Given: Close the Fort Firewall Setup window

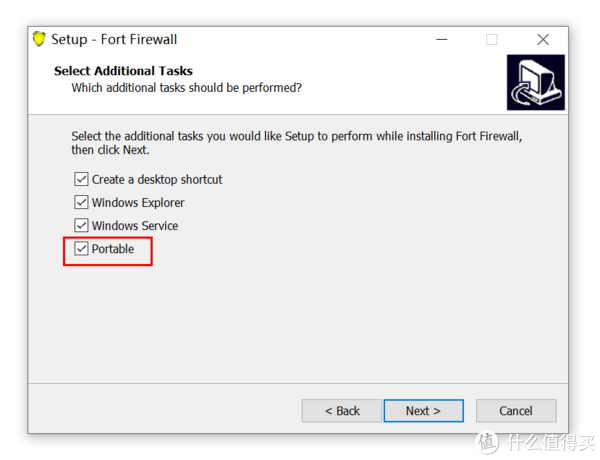Looking at the screenshot, I should coord(543,39).
